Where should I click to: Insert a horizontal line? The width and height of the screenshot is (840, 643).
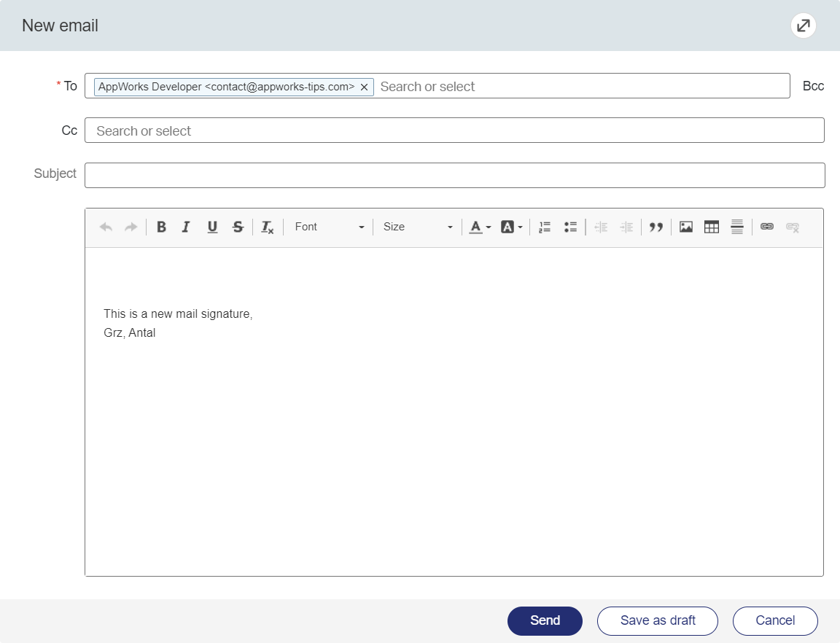(x=737, y=227)
